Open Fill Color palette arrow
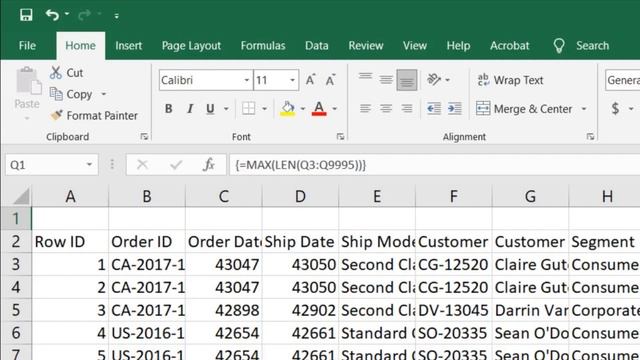The height and width of the screenshot is (360, 640). tap(303, 109)
